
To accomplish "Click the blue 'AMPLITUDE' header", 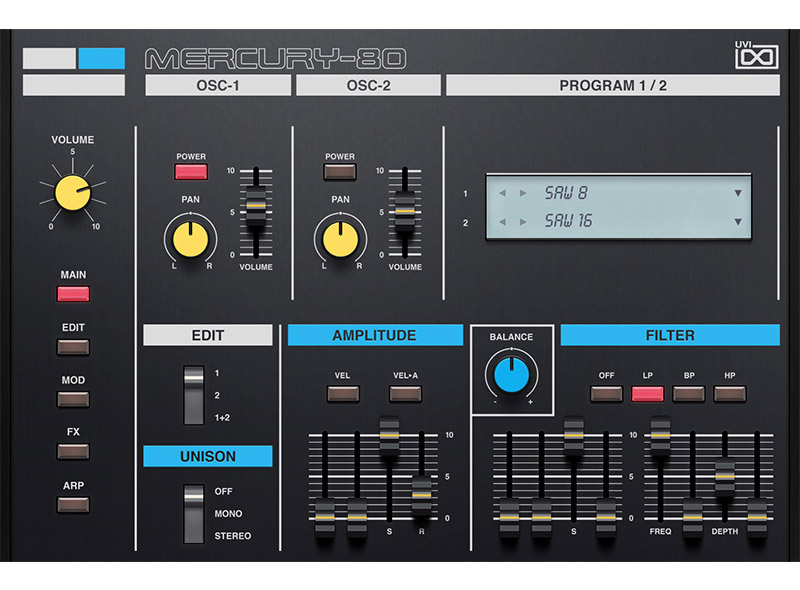I will 375,335.
